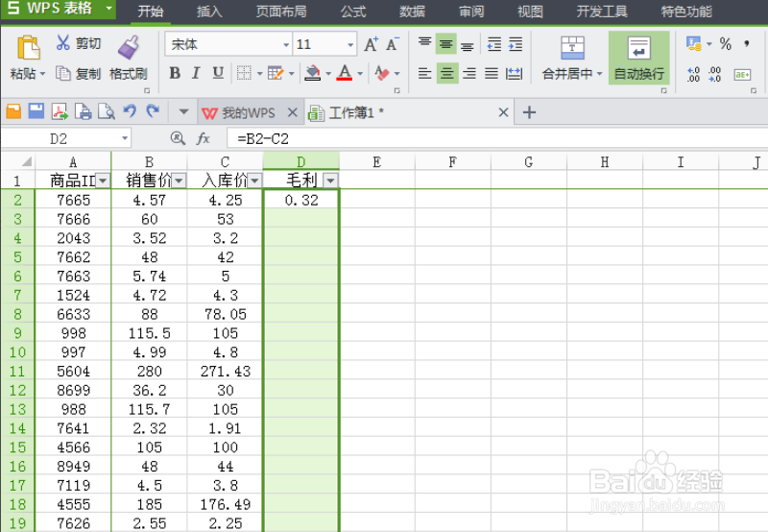Open the 开始 ribbon tab
Viewport: 768px width, 532px height.
[x=151, y=11]
